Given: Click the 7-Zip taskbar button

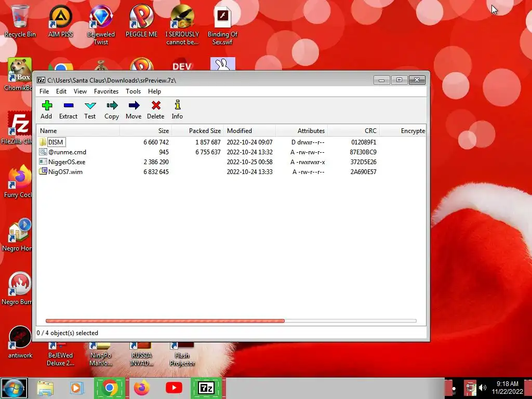Looking at the screenshot, I should (x=206, y=388).
